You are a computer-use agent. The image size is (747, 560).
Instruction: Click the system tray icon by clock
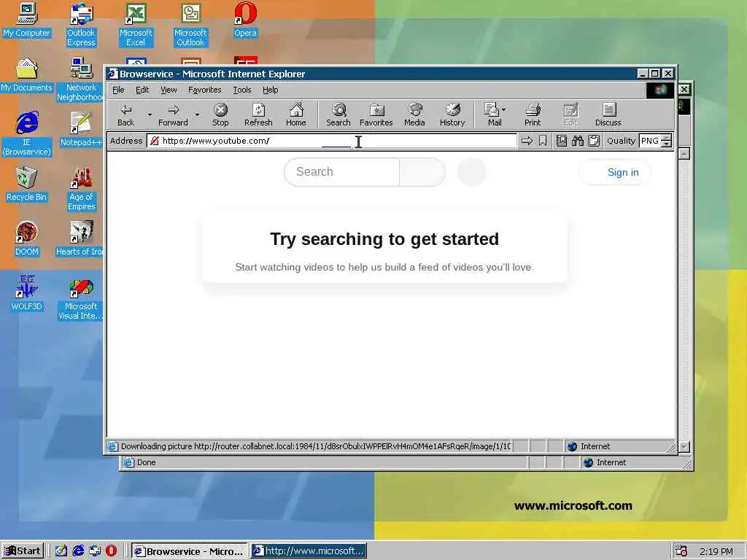point(681,551)
